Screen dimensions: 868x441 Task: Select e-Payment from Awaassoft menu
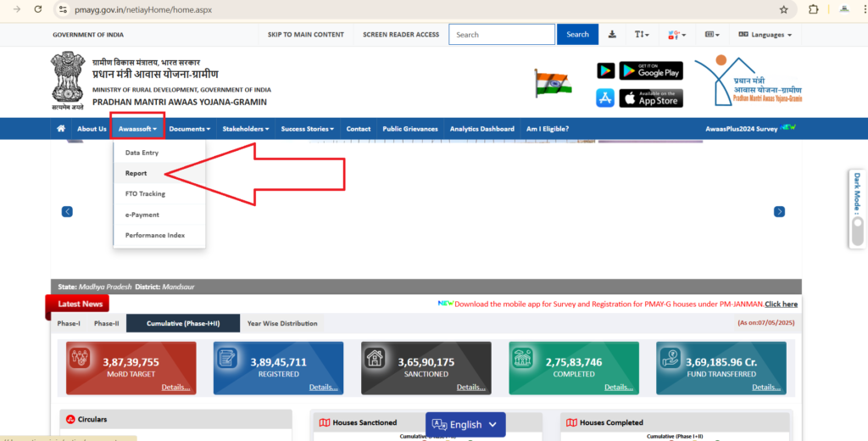pyautogui.click(x=159, y=215)
